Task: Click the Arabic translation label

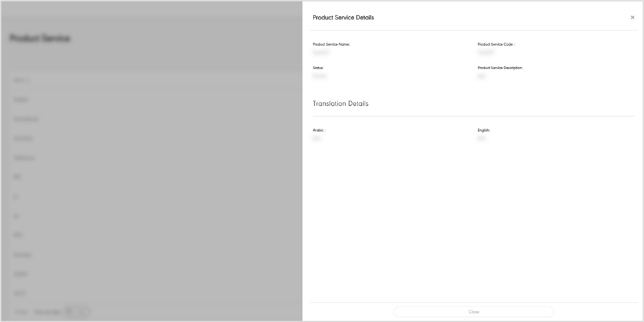Action: coord(319,130)
